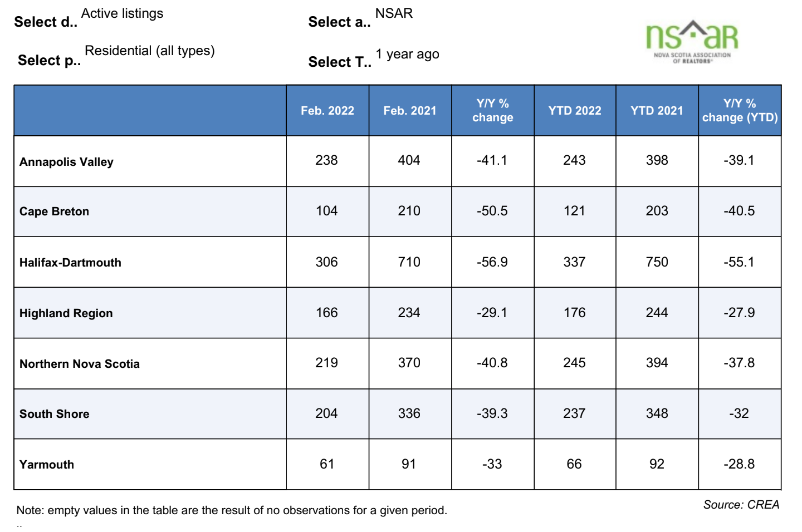Select the Y/Y % change column header
The width and height of the screenshot is (802, 532).
click(x=493, y=111)
